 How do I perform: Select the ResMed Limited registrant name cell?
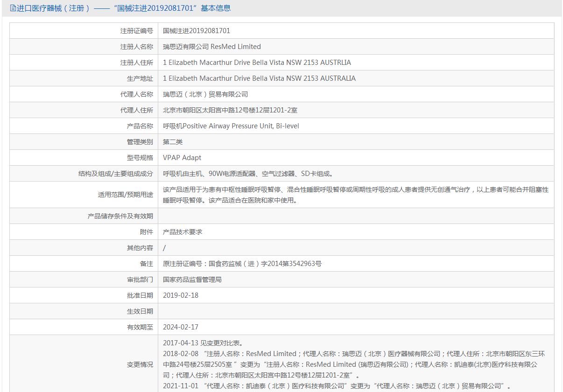tap(211, 47)
